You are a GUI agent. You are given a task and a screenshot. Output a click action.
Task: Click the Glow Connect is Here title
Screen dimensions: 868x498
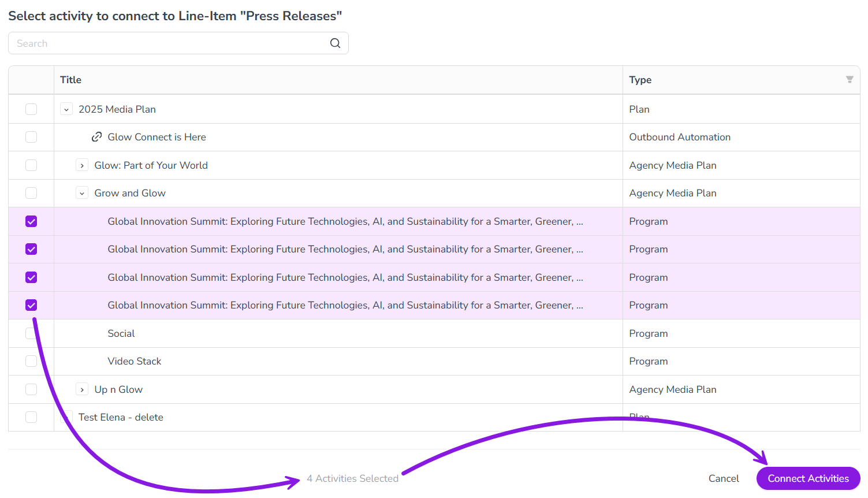(x=157, y=137)
